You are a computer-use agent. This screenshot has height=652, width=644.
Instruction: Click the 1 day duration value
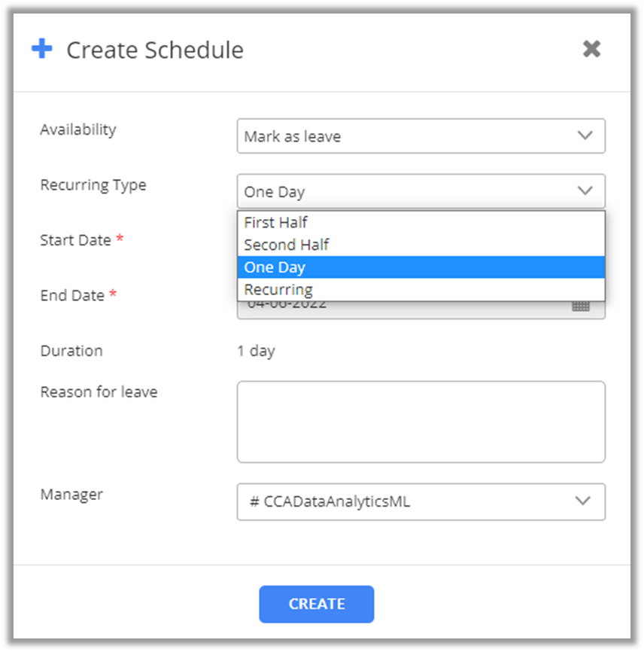256,351
